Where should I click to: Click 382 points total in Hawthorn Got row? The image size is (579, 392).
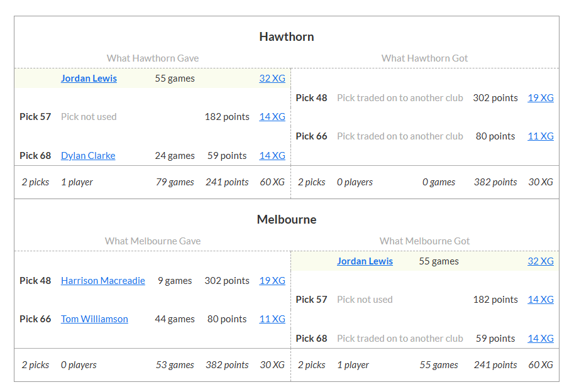tap(495, 182)
